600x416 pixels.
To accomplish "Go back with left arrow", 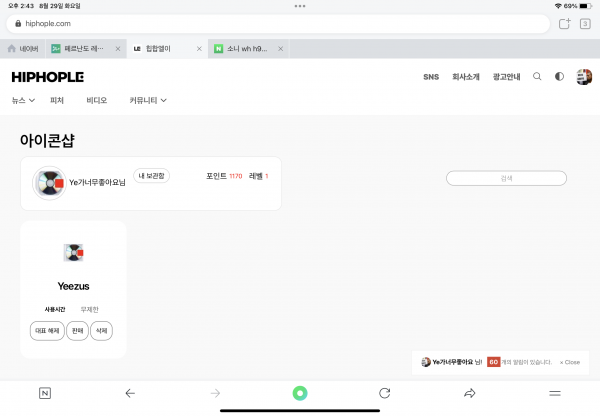I will (130, 393).
